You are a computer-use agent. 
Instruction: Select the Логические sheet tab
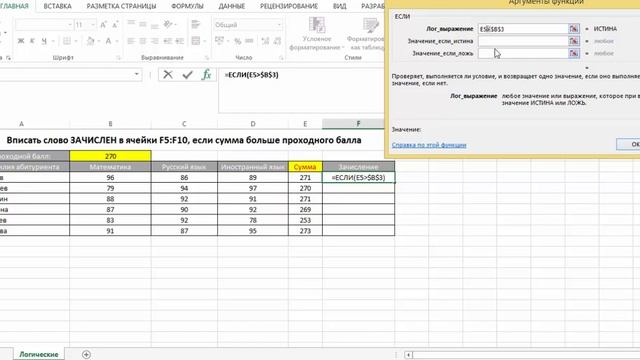39,354
